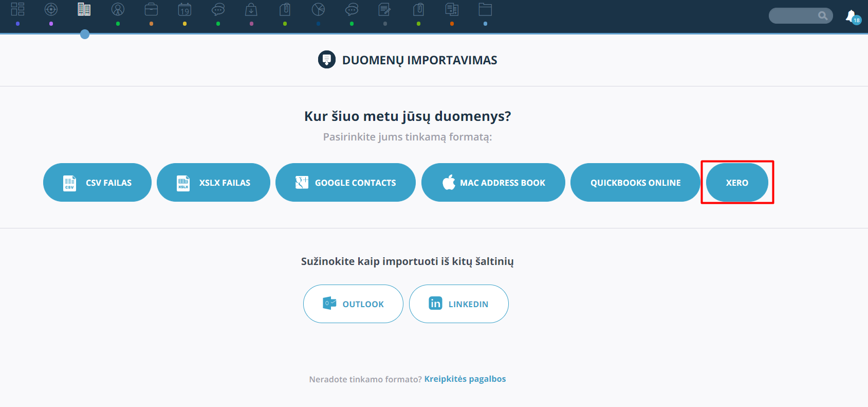Learn how to import from OUTLOOK
Image resolution: width=868 pixels, height=407 pixels.
pos(353,304)
